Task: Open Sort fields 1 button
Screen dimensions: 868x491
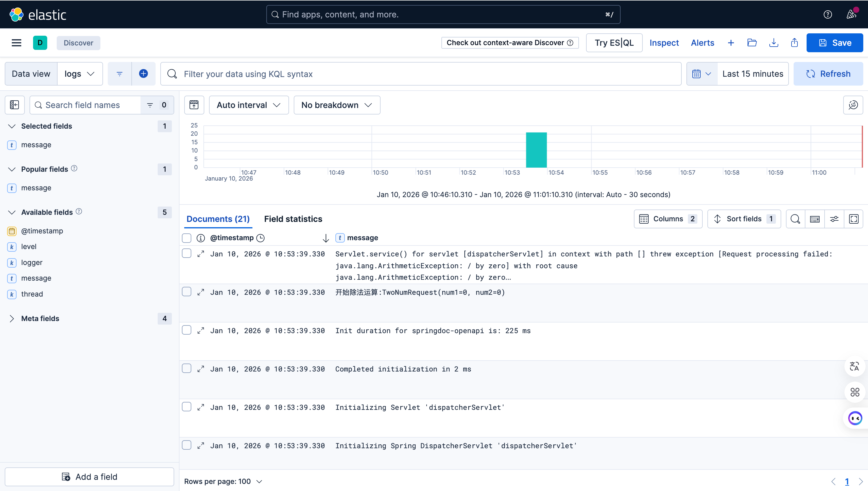Action: [x=744, y=219]
